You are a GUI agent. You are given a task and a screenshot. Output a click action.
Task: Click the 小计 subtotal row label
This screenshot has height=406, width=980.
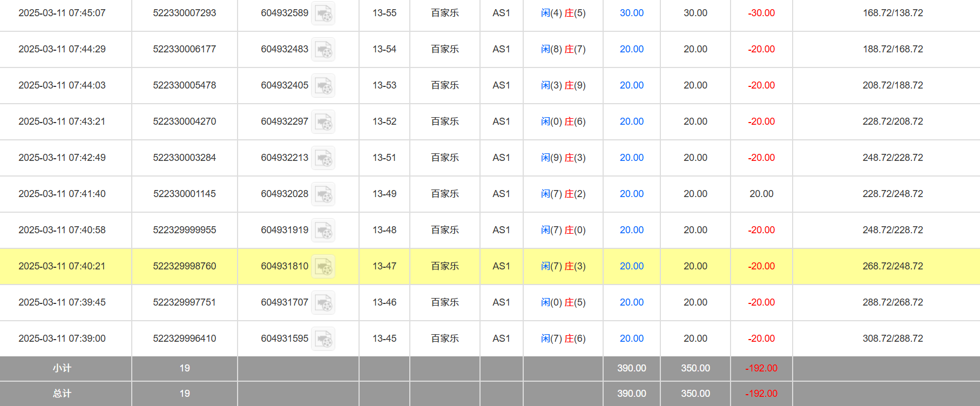(62, 368)
